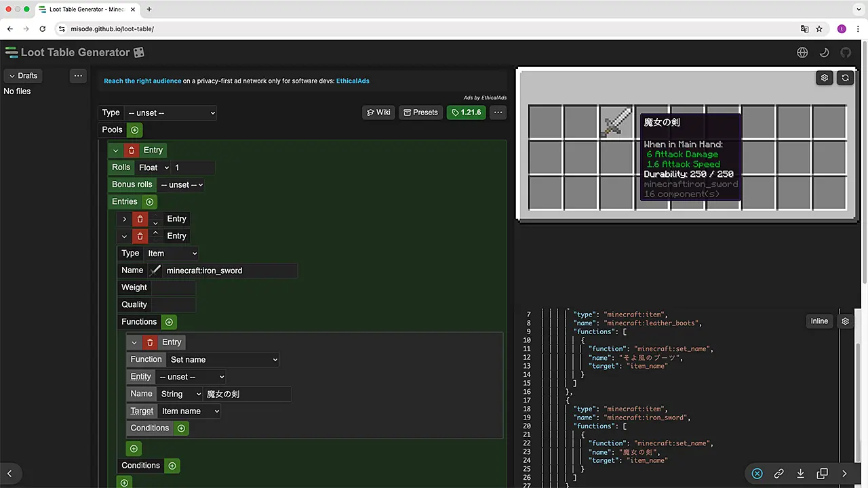The width and height of the screenshot is (868, 488).
Task: Open the Presets menu
Action: click(420, 113)
